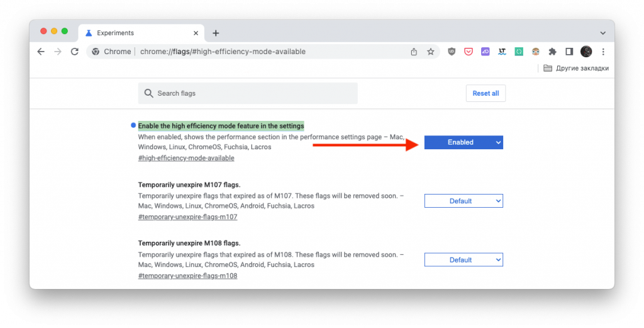Click the Chrome site info icon
Image resolution: width=644 pixels, height=328 pixels.
point(96,52)
